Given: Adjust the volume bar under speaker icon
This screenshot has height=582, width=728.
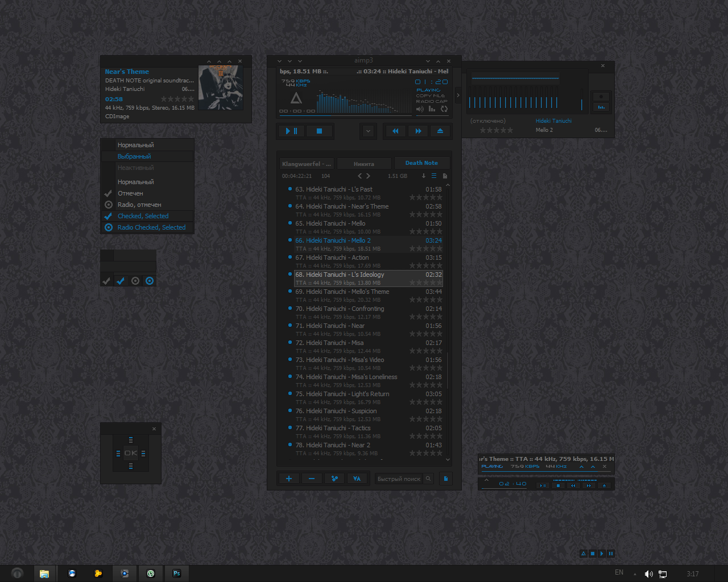Looking at the screenshot, I should click(432, 114).
